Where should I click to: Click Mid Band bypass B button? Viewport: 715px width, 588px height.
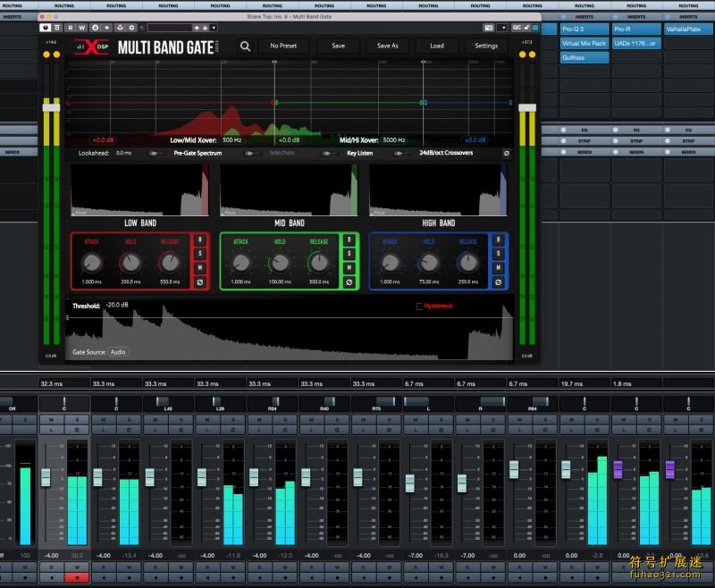[349, 239]
